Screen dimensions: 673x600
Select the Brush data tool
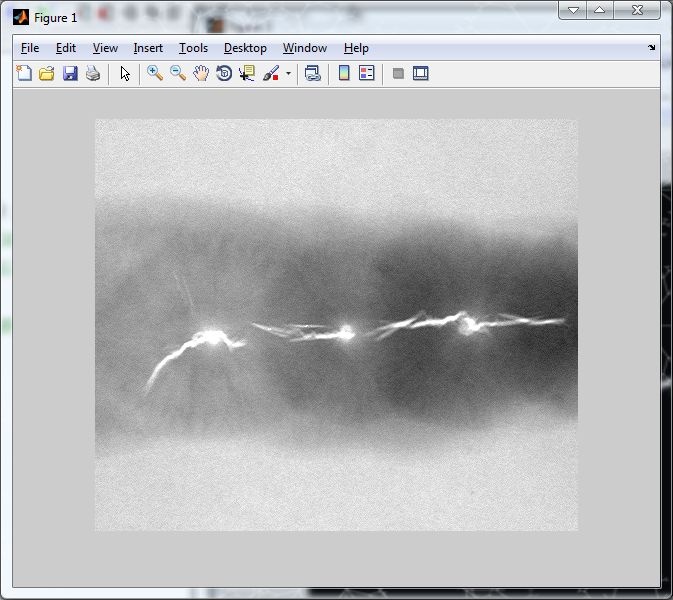pyautogui.click(x=271, y=73)
